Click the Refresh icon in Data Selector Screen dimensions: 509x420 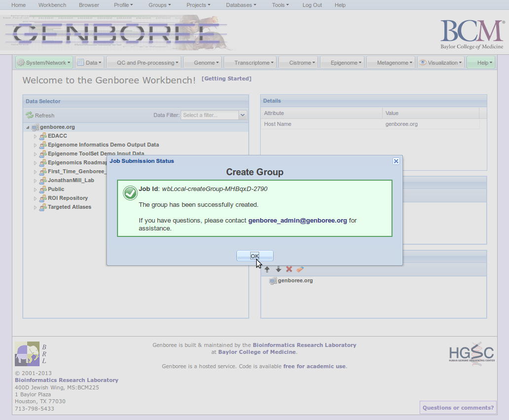30,115
